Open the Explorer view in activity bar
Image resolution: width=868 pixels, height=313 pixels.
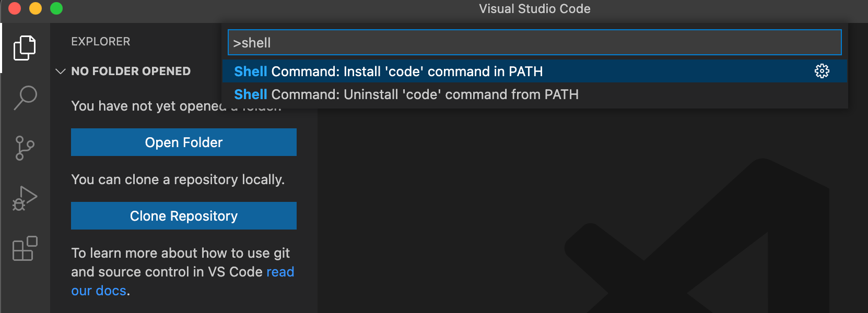pyautogui.click(x=25, y=48)
